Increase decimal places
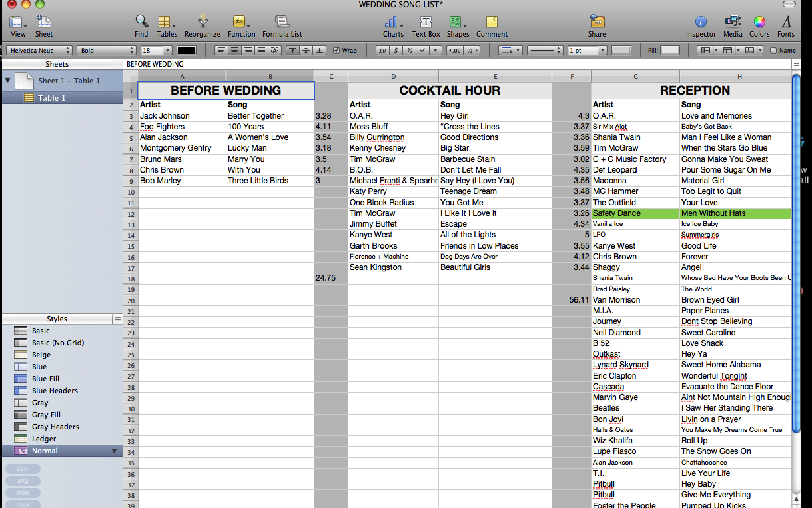 (x=472, y=51)
